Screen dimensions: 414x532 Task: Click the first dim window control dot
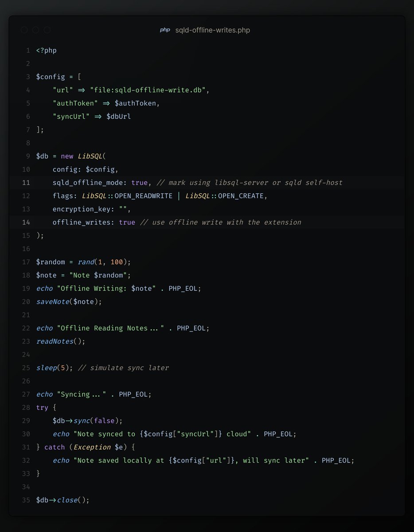(x=24, y=30)
